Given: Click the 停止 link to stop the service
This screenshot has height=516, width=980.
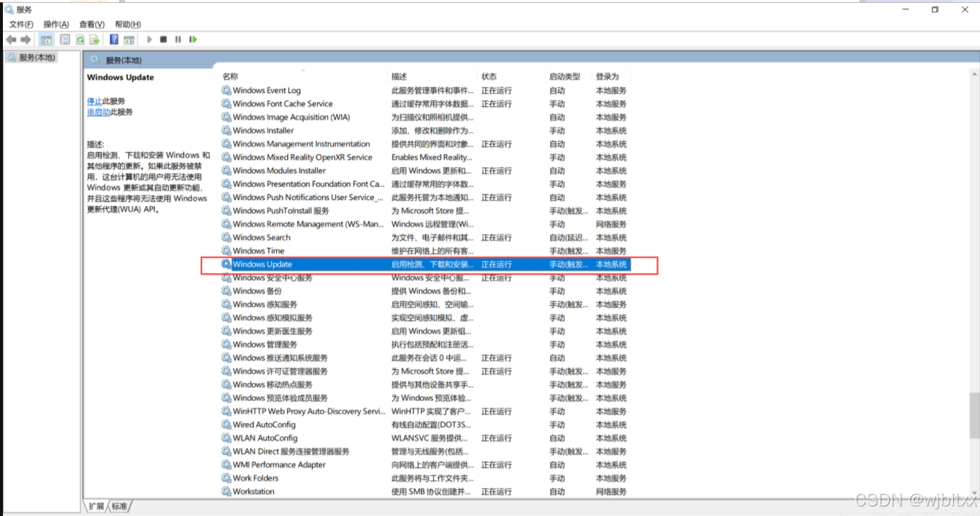Looking at the screenshot, I should pos(95,101).
